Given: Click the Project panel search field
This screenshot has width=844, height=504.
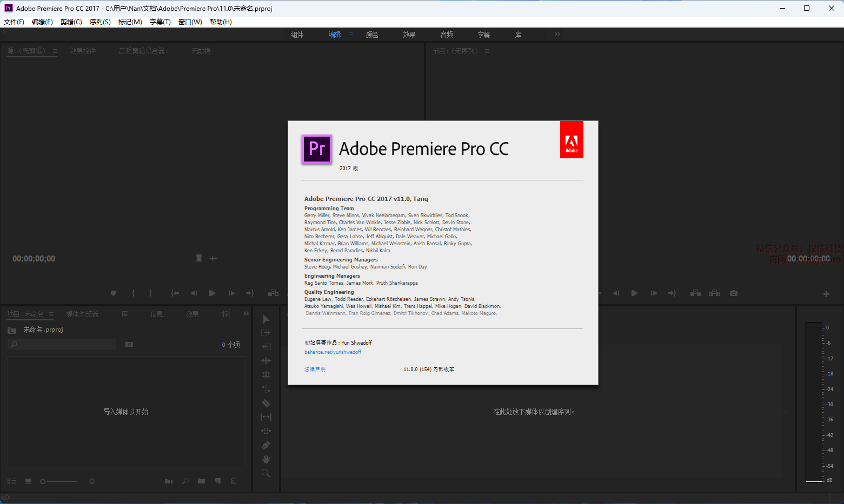Looking at the screenshot, I should click(62, 345).
